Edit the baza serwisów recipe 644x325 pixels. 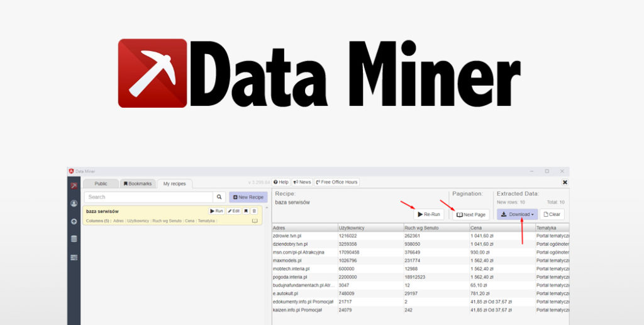click(x=234, y=211)
